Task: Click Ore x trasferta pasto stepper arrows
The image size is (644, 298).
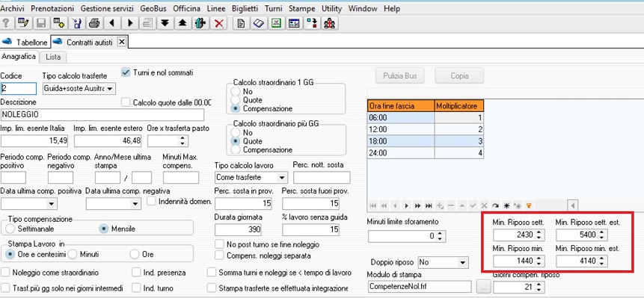Action: click(x=183, y=140)
